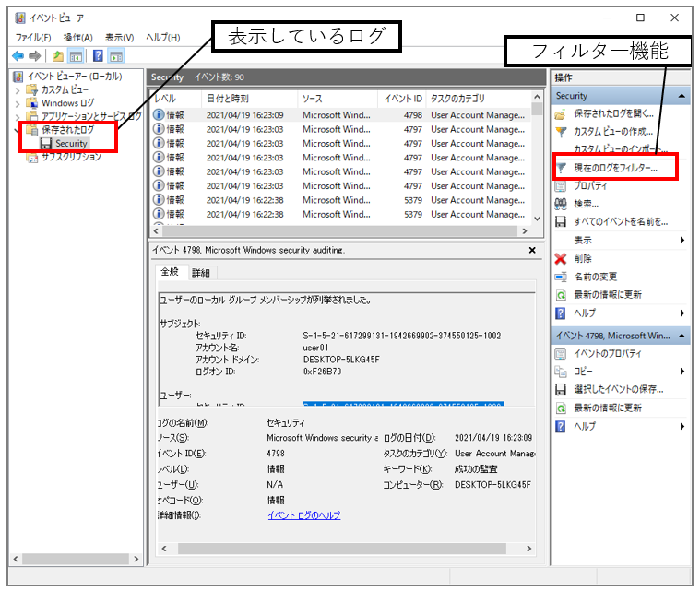Sort by Event ID (イベント ID) column header
This screenshot has height=591, width=700.
click(x=403, y=99)
